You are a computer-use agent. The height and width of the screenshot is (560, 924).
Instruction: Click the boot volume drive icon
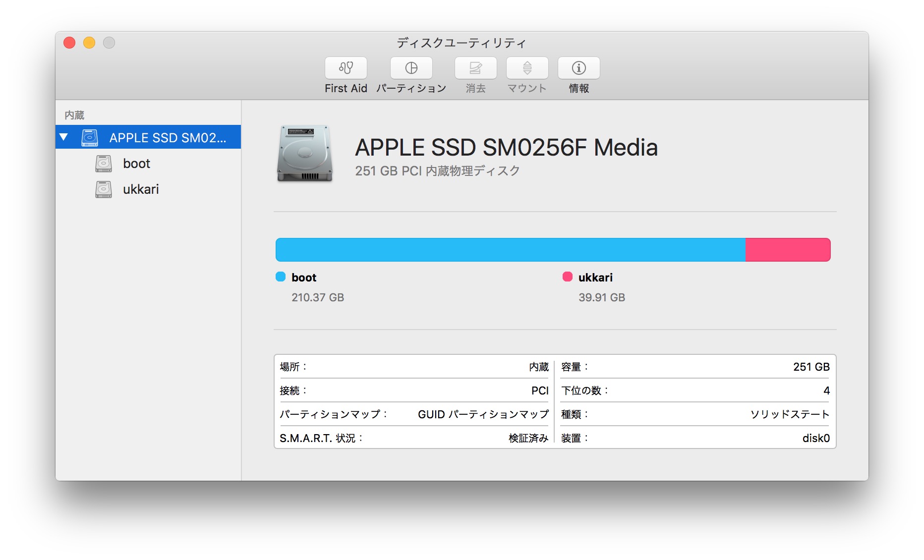[x=104, y=164]
